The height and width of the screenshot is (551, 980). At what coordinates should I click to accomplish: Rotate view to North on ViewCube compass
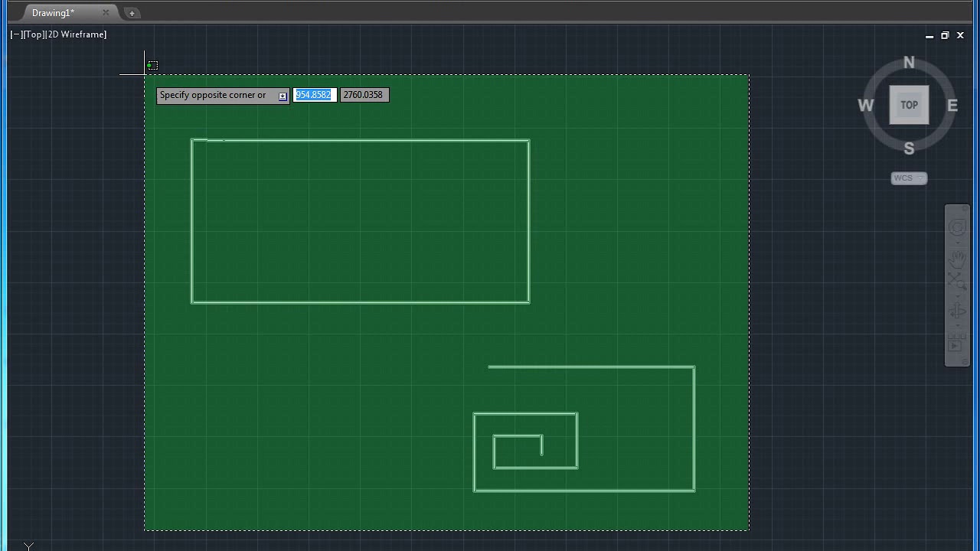tap(909, 63)
